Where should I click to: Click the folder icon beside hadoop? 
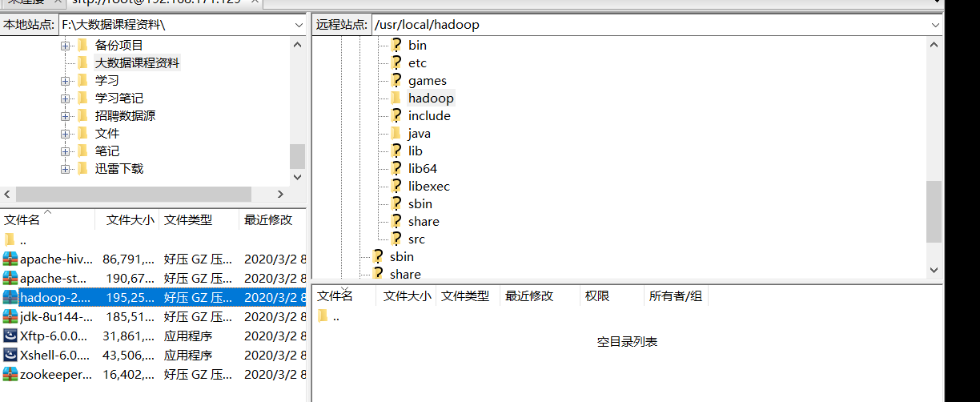point(396,98)
